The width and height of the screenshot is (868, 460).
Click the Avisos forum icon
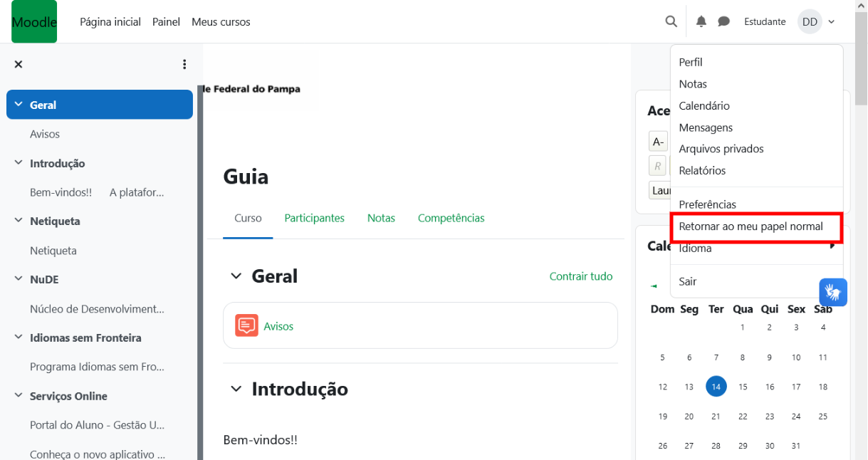(x=246, y=326)
